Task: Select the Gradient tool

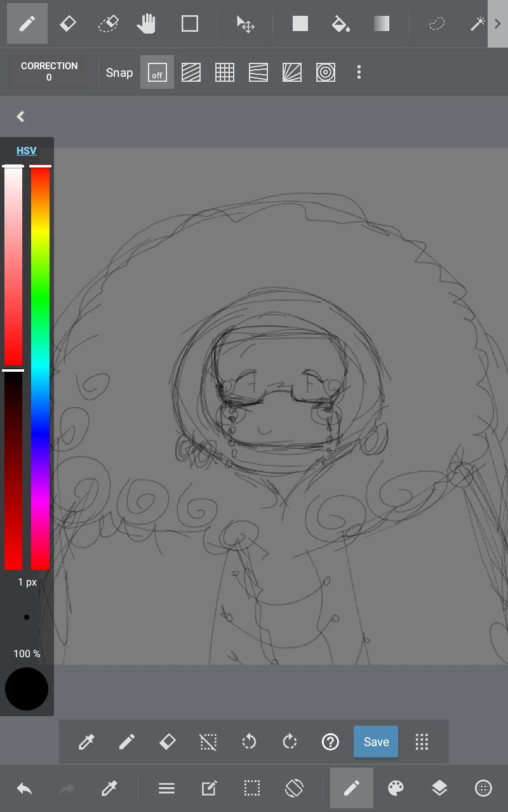Action: point(382,24)
